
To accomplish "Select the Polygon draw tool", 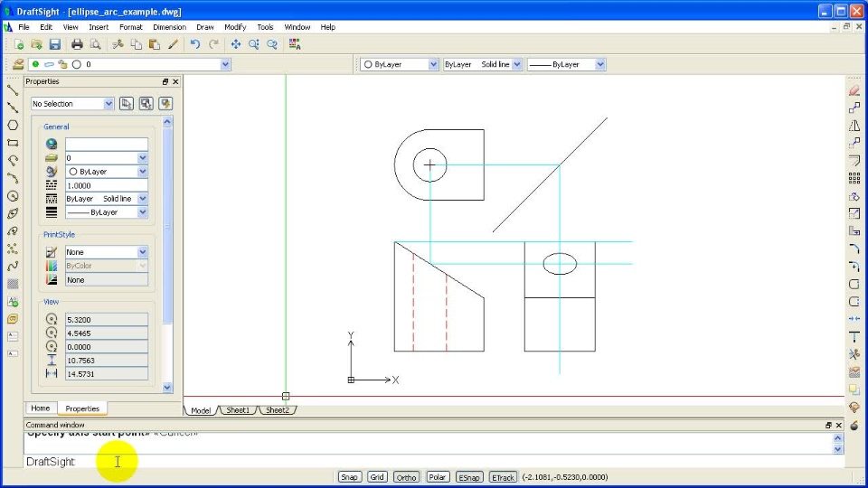I will [x=13, y=125].
